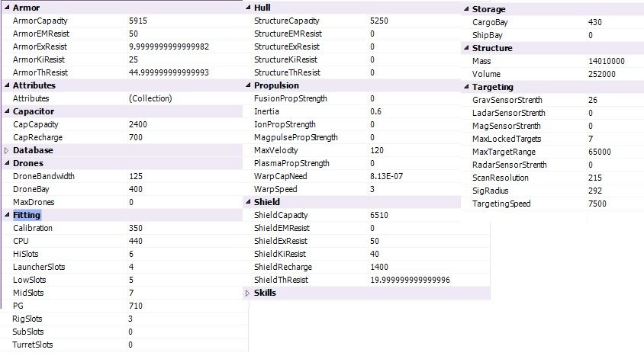Expand the Database category
Viewport: 644px width, 356px height.
(7, 151)
